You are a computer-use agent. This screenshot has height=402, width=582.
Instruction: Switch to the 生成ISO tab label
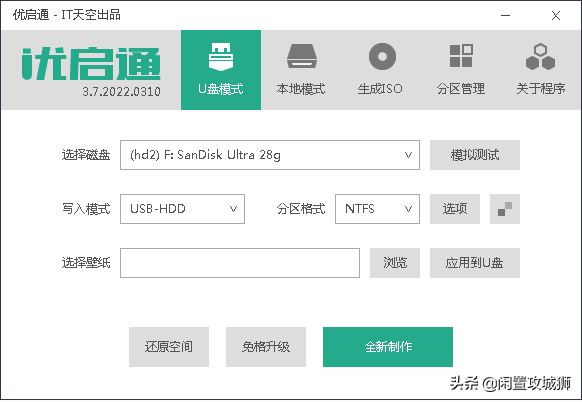pos(380,89)
